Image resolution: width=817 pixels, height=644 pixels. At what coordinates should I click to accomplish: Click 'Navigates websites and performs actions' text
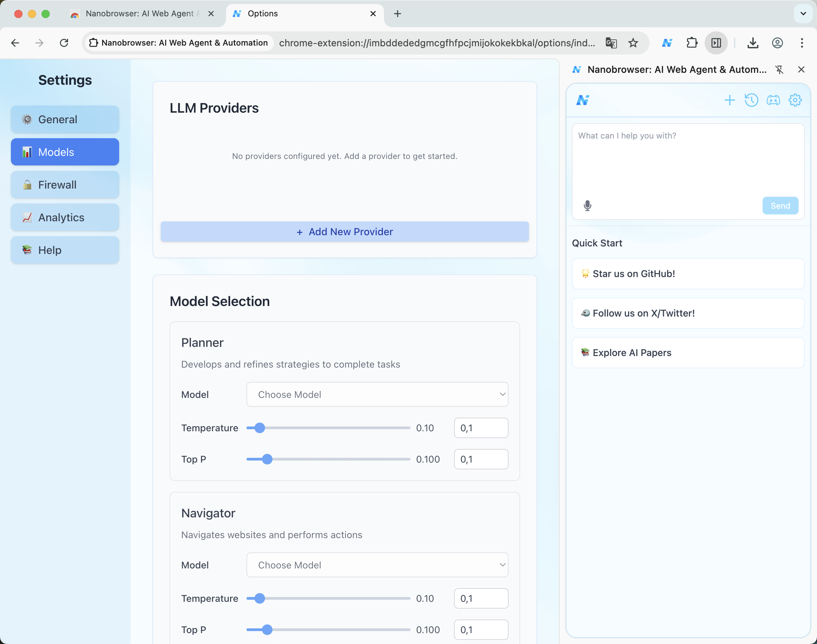point(272,535)
